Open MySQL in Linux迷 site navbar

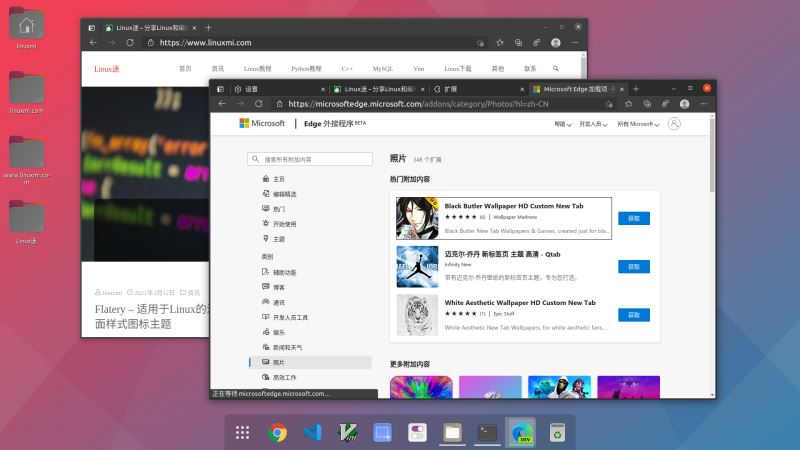[x=383, y=68]
